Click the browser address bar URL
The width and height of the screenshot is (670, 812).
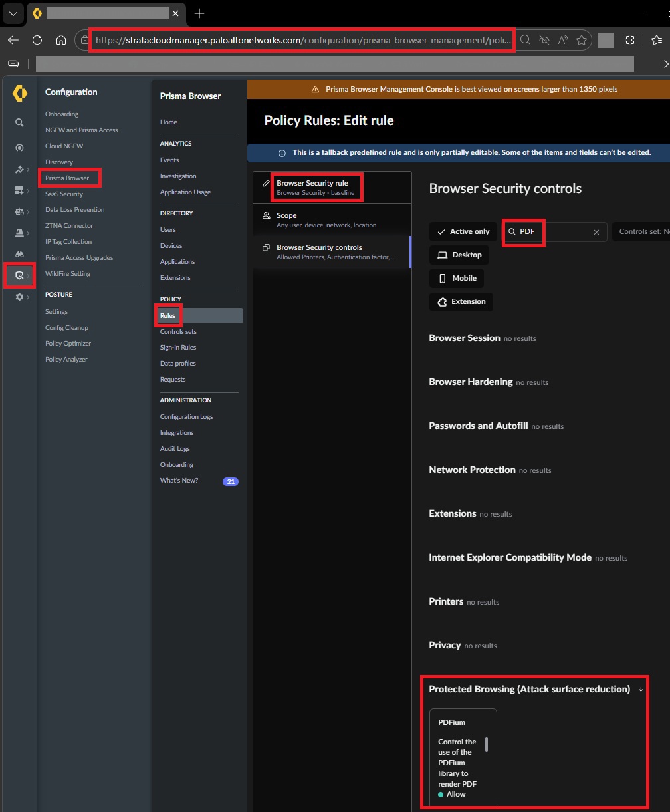point(304,40)
